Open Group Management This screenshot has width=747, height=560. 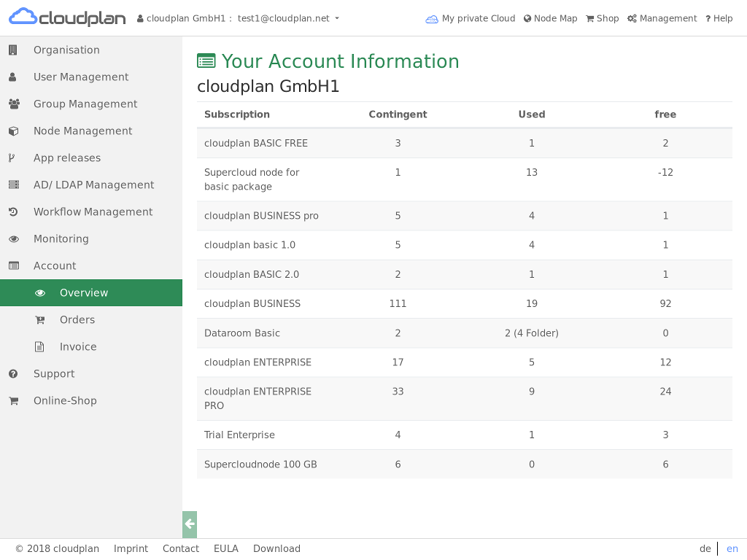[85, 104]
